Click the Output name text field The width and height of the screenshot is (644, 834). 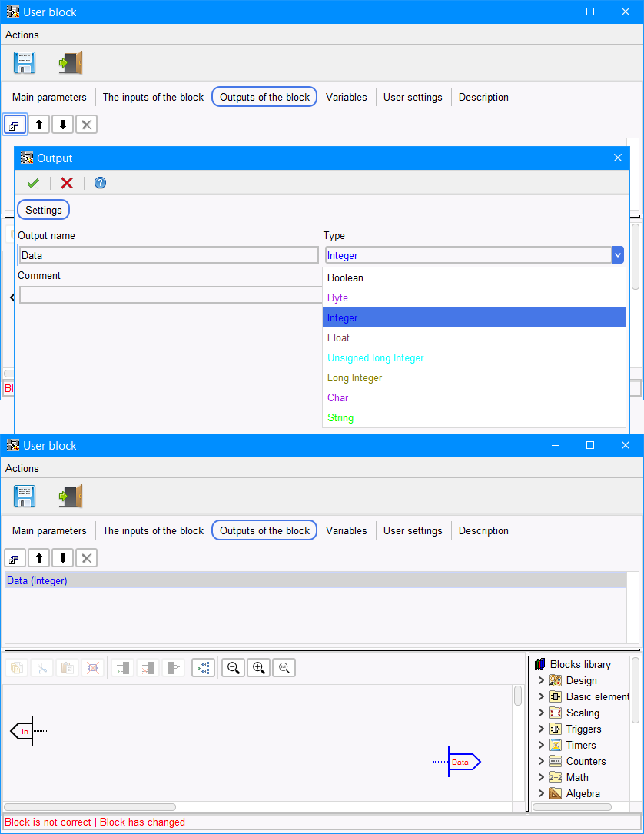coord(168,255)
